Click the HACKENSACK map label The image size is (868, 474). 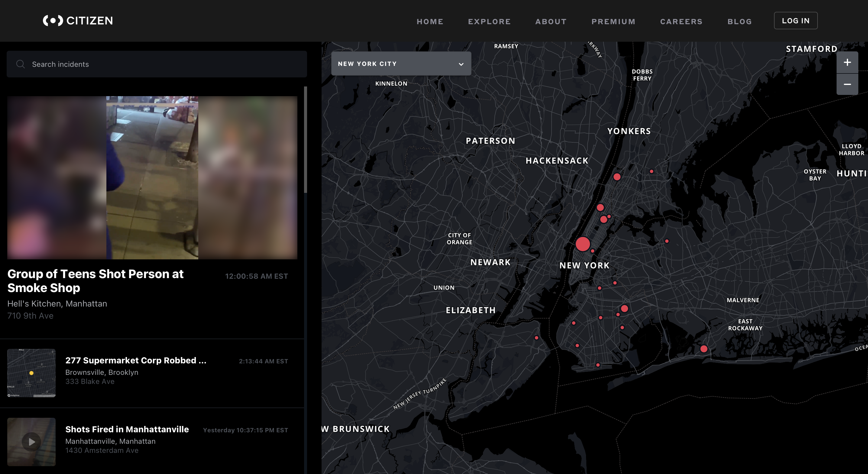pos(557,161)
